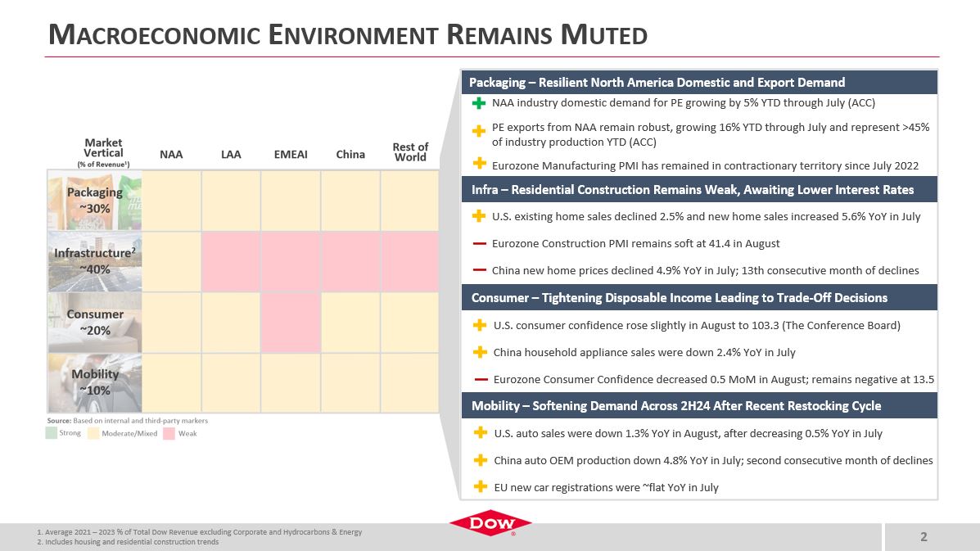Click the green plus icon beside NAA industry demand
This screenshot has height=551, width=980.
point(479,104)
